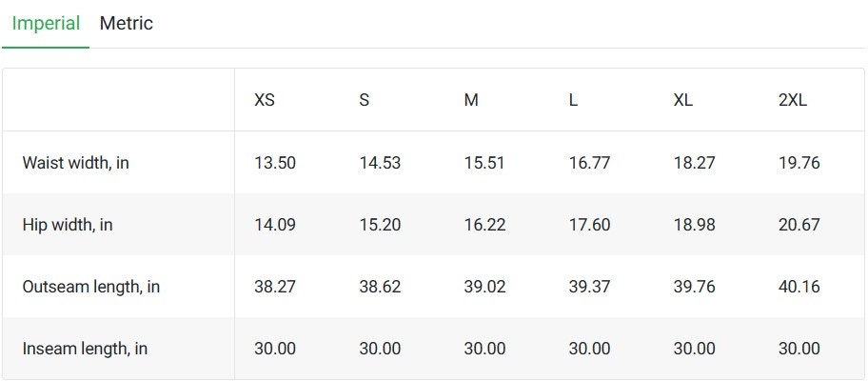The height and width of the screenshot is (381, 868).
Task: Click the XL size column header
Action: [683, 100]
